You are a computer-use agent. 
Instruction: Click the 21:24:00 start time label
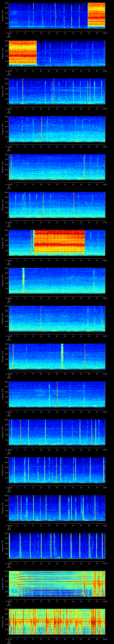pyautogui.click(x=9, y=147)
